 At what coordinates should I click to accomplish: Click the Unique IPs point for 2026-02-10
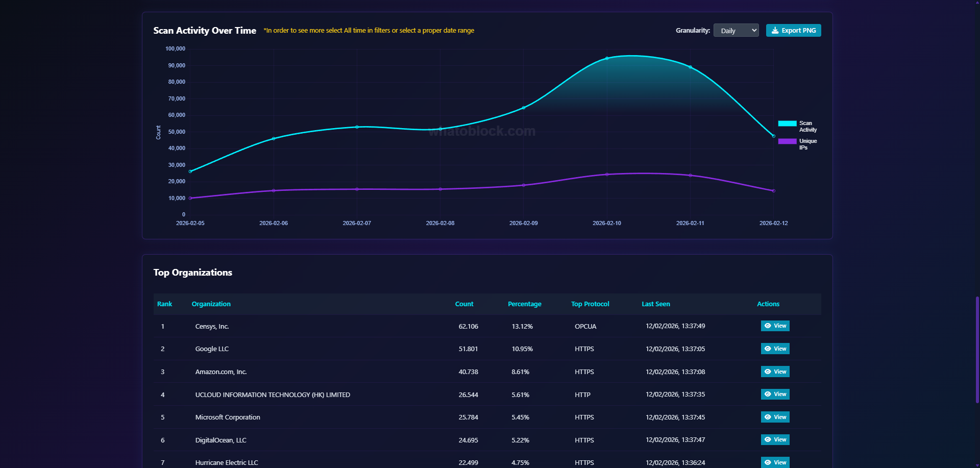[x=607, y=175]
